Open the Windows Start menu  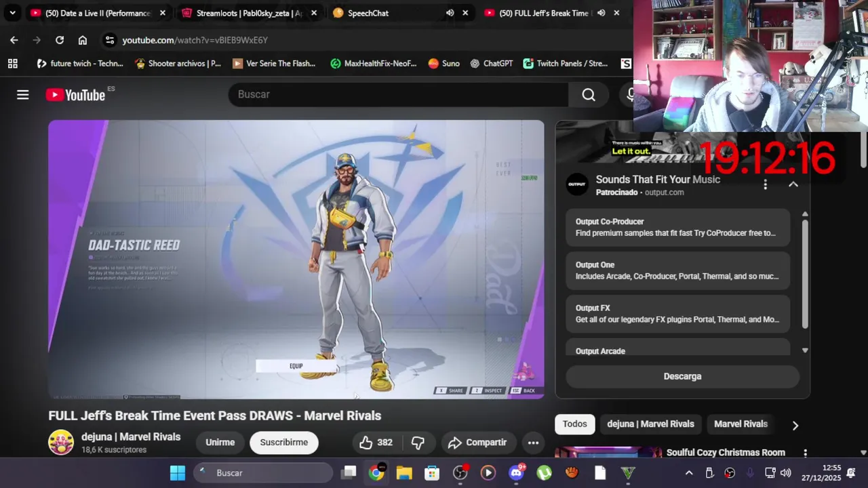click(178, 473)
